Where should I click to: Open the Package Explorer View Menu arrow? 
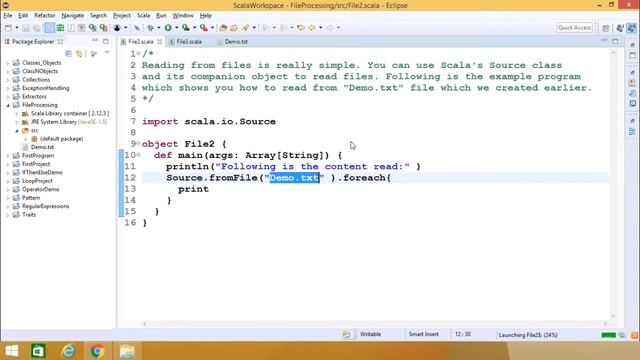click(x=107, y=53)
